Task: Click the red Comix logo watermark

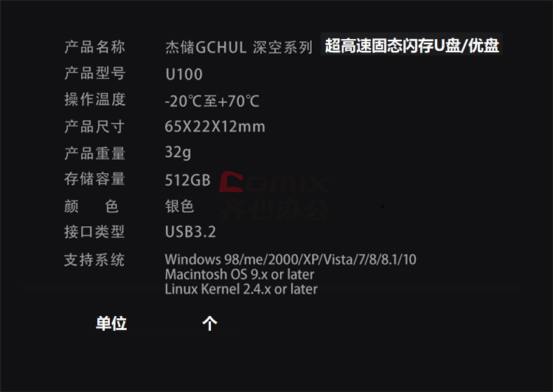Action: click(x=274, y=195)
